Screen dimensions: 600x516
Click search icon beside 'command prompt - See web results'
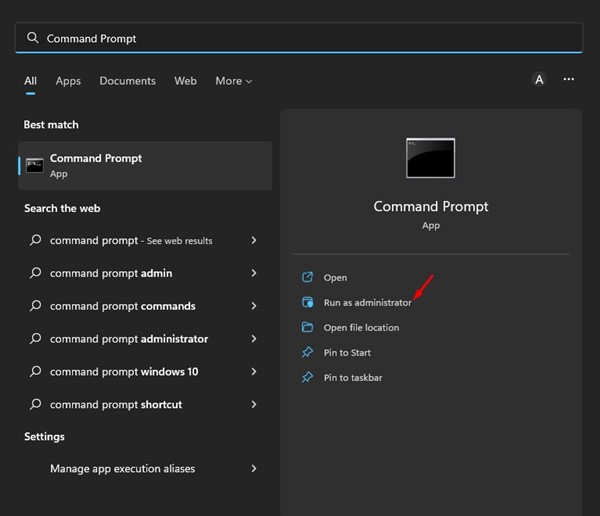[x=36, y=240]
